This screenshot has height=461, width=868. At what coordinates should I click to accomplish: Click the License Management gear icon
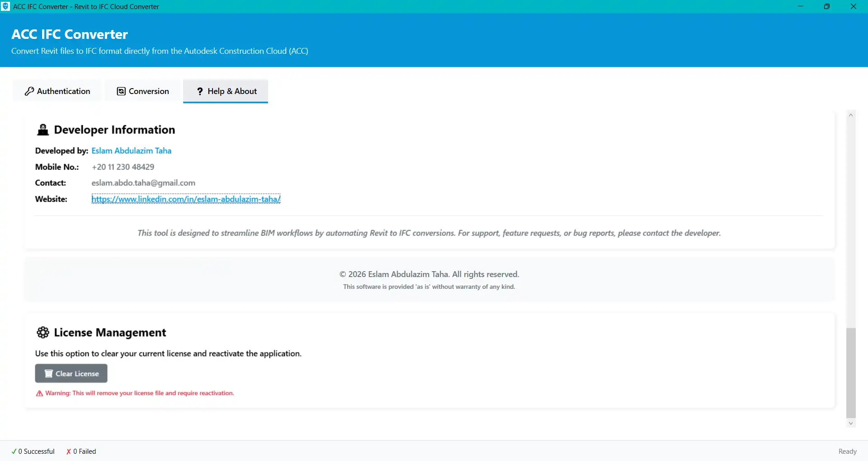click(43, 333)
